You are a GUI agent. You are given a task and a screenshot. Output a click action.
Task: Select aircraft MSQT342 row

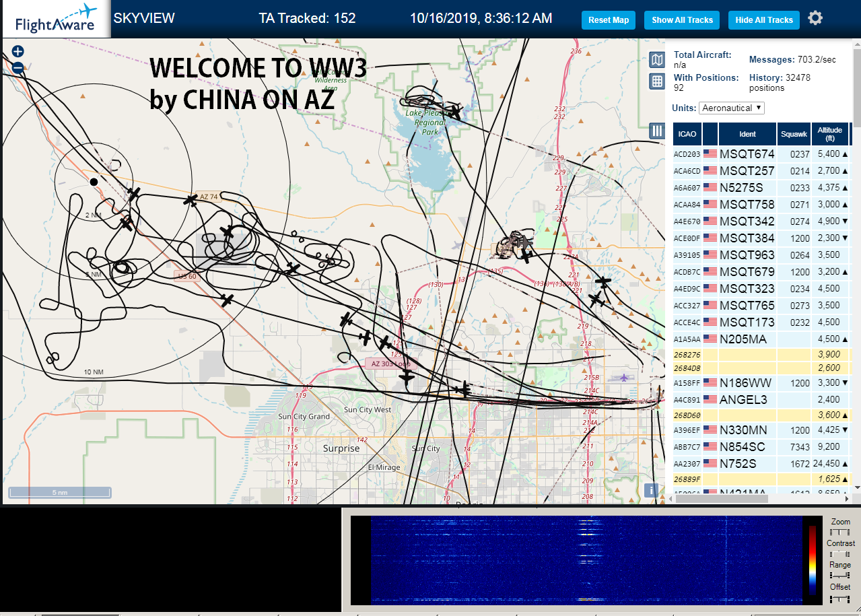pyautogui.click(x=762, y=221)
